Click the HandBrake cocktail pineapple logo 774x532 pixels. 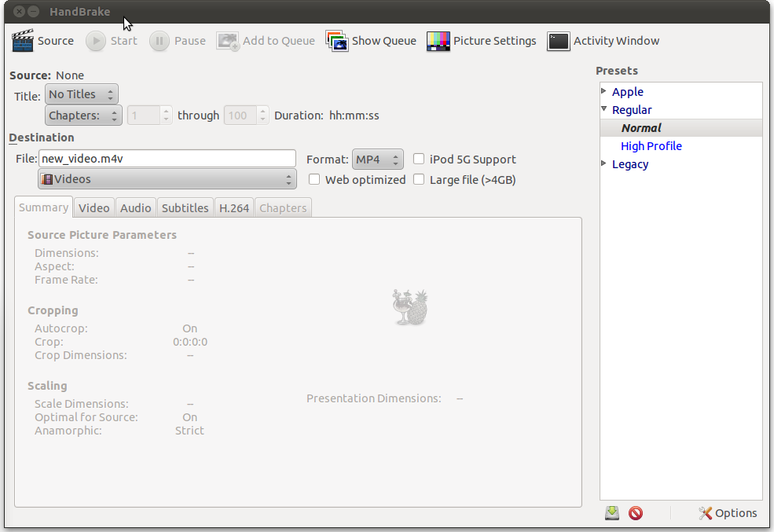(410, 307)
